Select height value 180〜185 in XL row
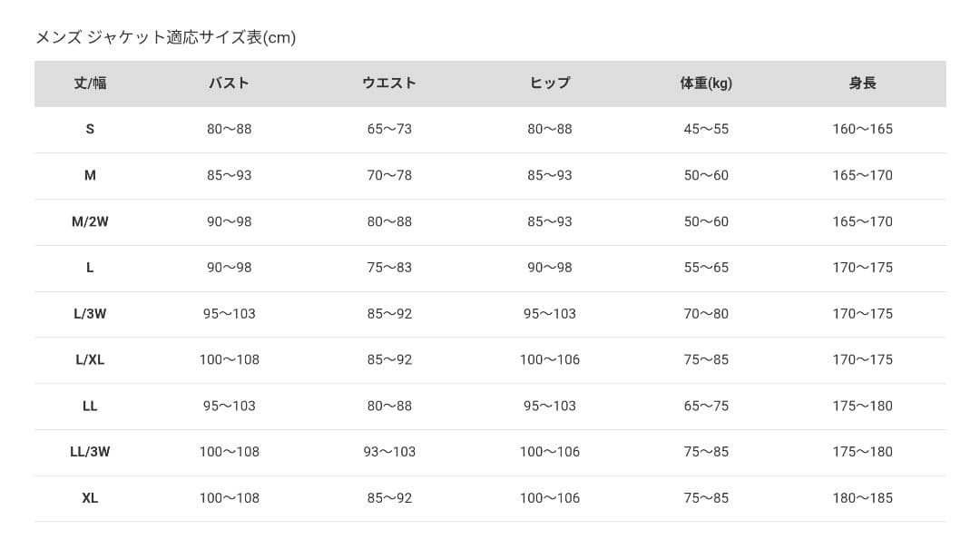The width and height of the screenshot is (980, 549). coord(862,498)
